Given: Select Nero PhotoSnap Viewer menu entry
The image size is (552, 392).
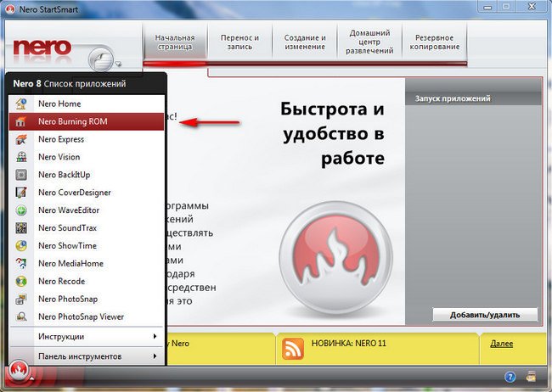Looking at the screenshot, I should coord(87,316).
